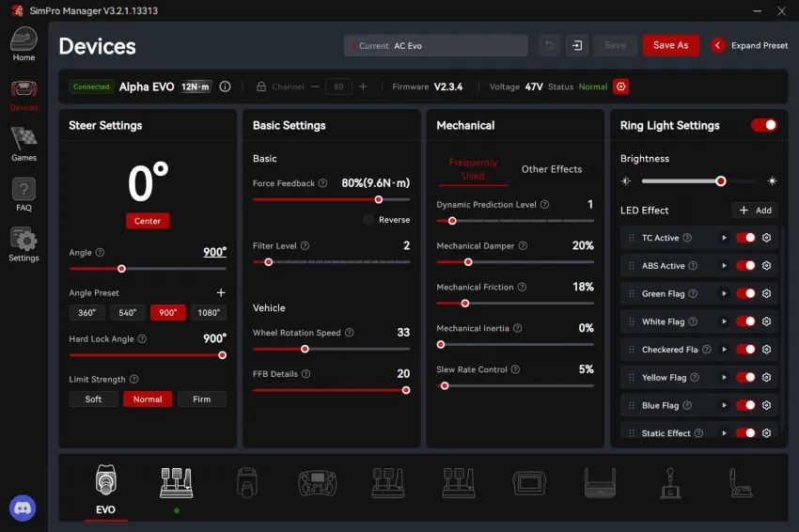The height and width of the screenshot is (532, 799).
Task: Open the Discord icon in sidebar
Action: [23, 509]
